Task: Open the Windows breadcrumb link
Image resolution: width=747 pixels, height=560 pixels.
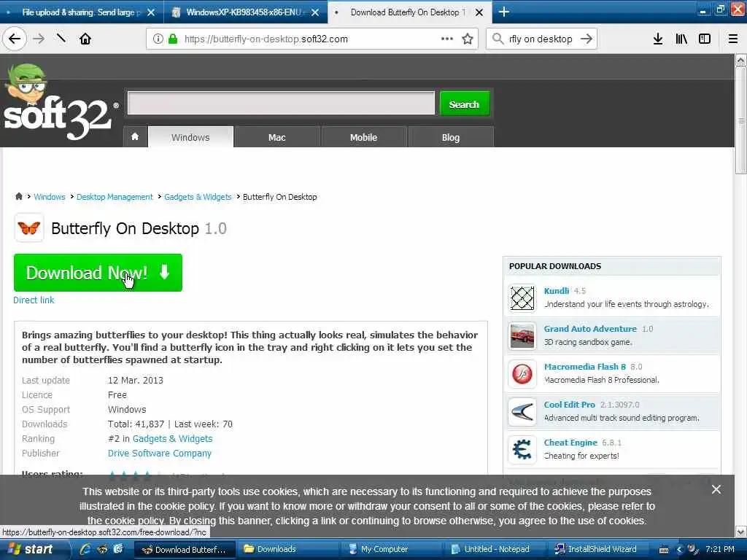Action: pos(50,197)
